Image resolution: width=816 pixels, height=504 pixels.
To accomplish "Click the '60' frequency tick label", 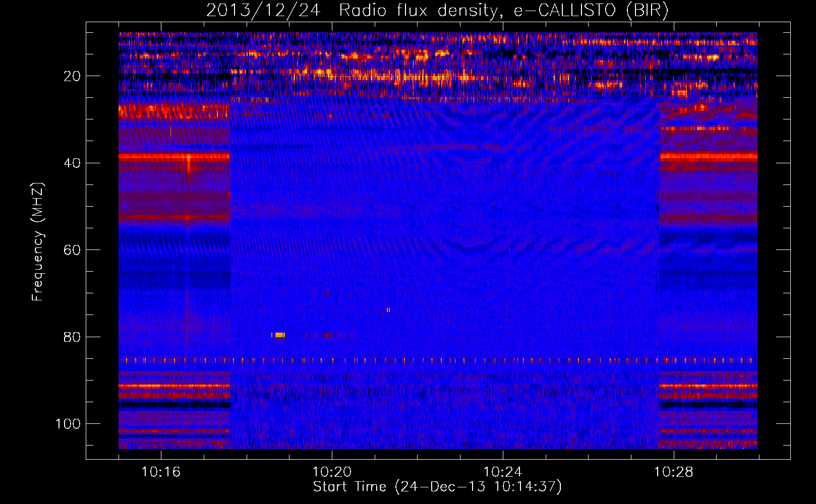I will [73, 250].
